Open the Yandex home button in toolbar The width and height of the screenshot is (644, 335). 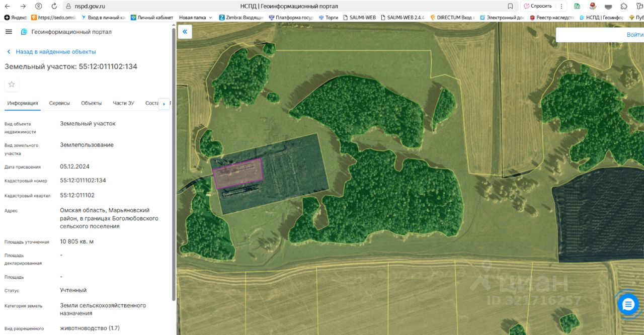tap(39, 6)
